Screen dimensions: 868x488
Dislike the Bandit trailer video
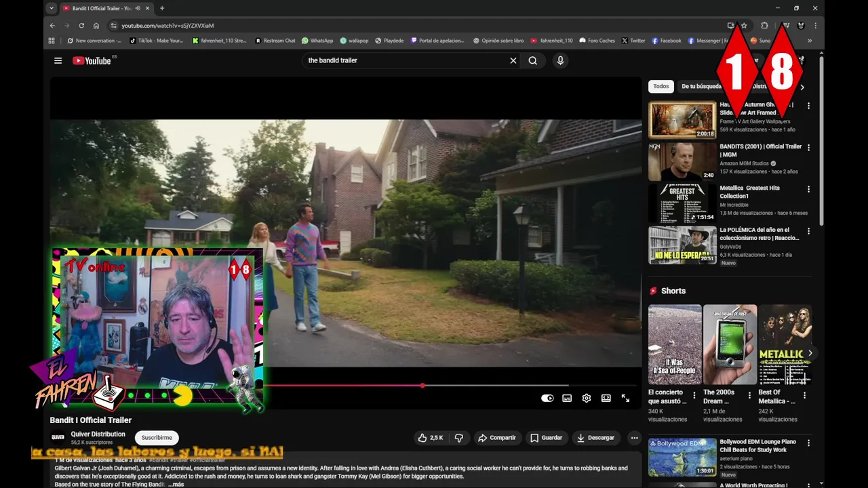pyautogui.click(x=458, y=438)
